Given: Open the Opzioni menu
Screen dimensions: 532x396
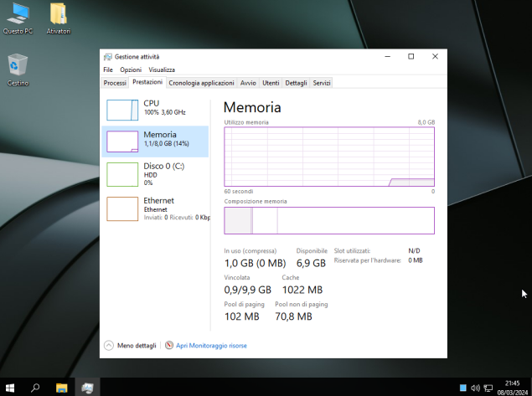Looking at the screenshot, I should point(131,69).
